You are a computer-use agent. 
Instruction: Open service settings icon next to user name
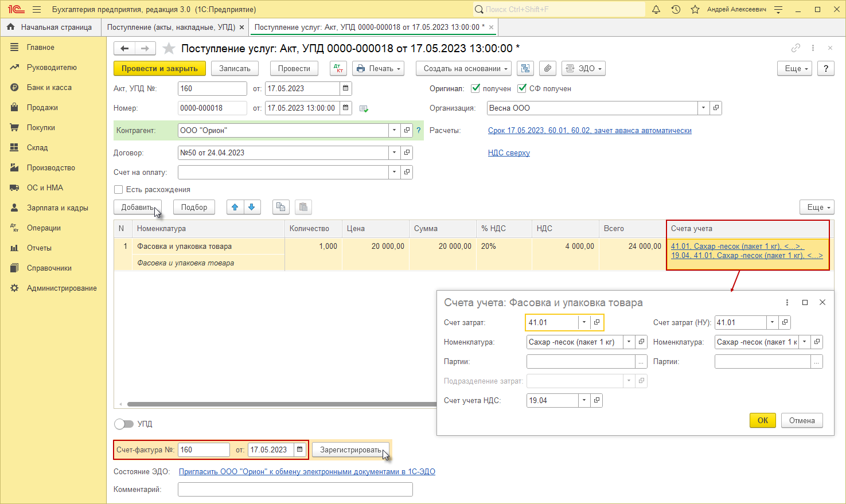[778, 9]
